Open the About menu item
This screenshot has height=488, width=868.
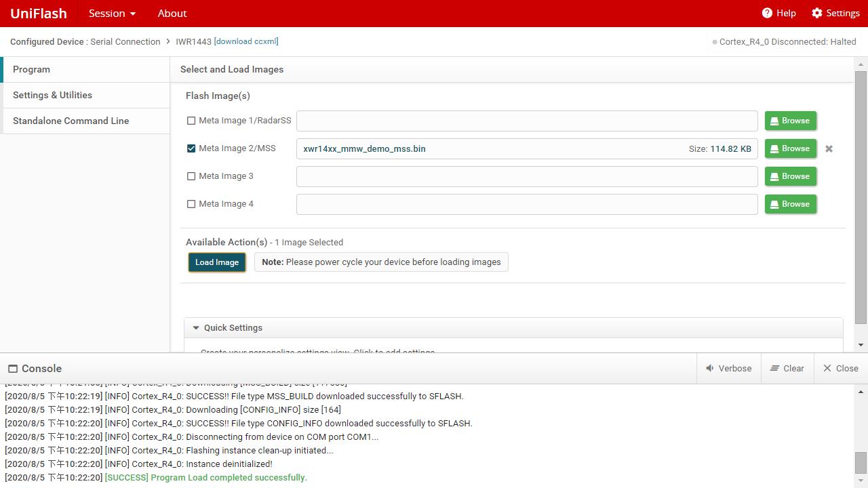click(x=172, y=13)
